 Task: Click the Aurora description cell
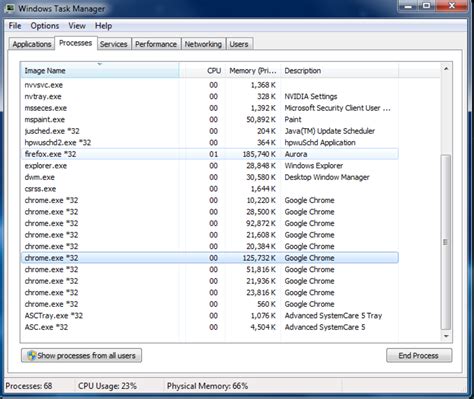pos(296,154)
